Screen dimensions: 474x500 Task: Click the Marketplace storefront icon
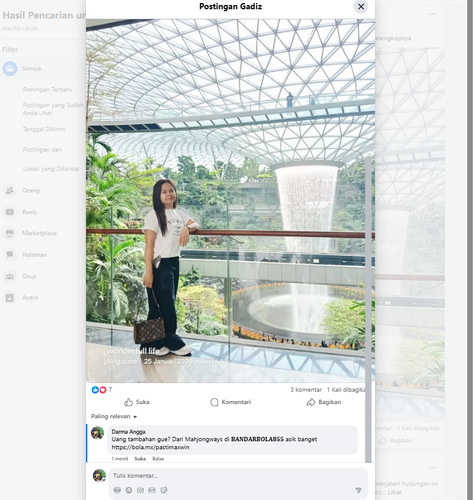point(10,233)
